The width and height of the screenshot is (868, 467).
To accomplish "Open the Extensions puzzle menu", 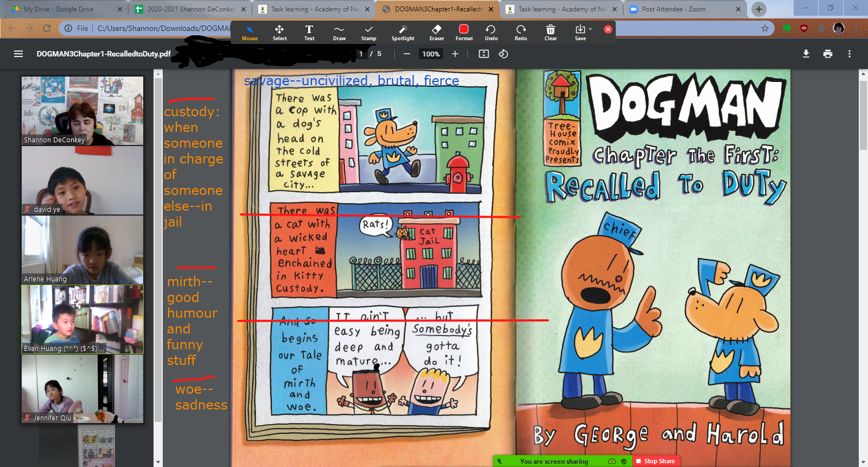I will tap(821, 28).
